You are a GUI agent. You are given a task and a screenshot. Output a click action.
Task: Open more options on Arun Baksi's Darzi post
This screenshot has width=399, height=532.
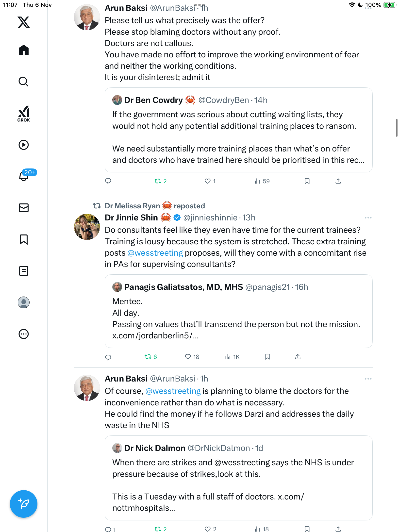click(368, 379)
